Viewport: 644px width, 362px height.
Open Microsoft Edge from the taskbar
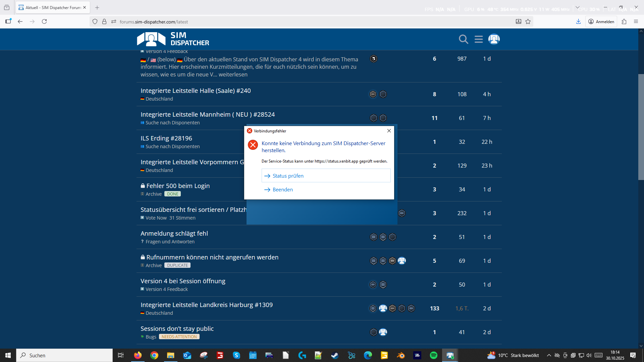coord(368,355)
